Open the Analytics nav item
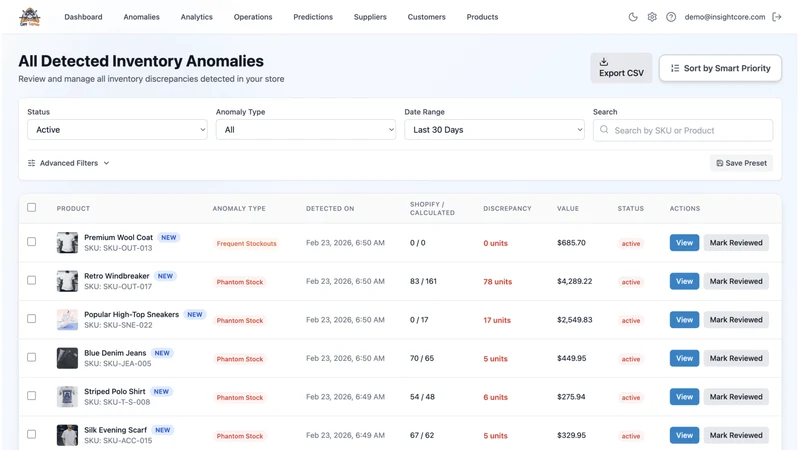Viewport: 800px width, 450px height. point(196,17)
